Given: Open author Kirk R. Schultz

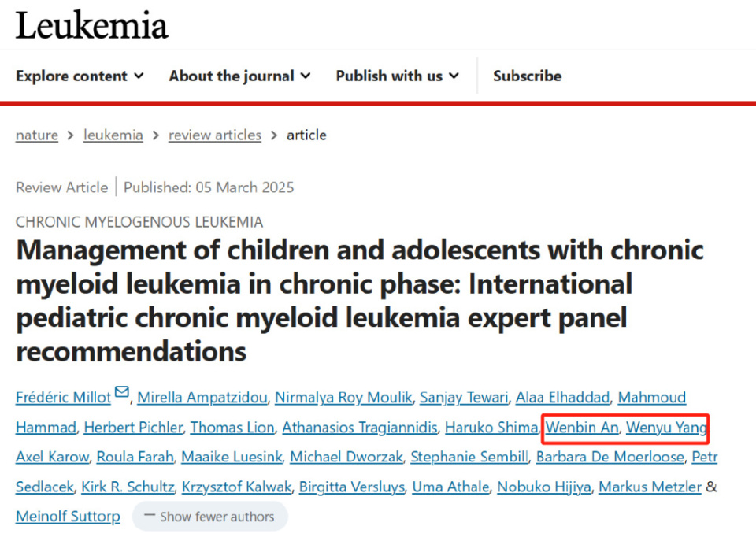Looking at the screenshot, I should [128, 487].
